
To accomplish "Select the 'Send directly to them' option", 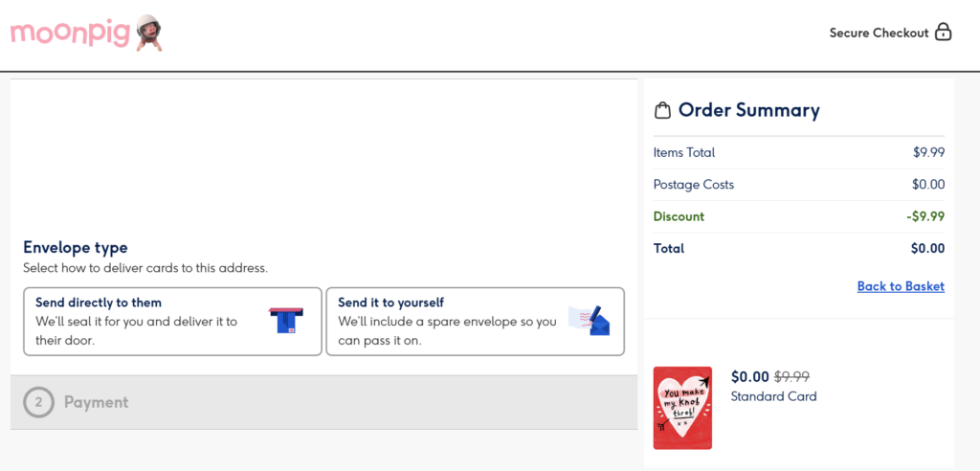I will [x=172, y=321].
